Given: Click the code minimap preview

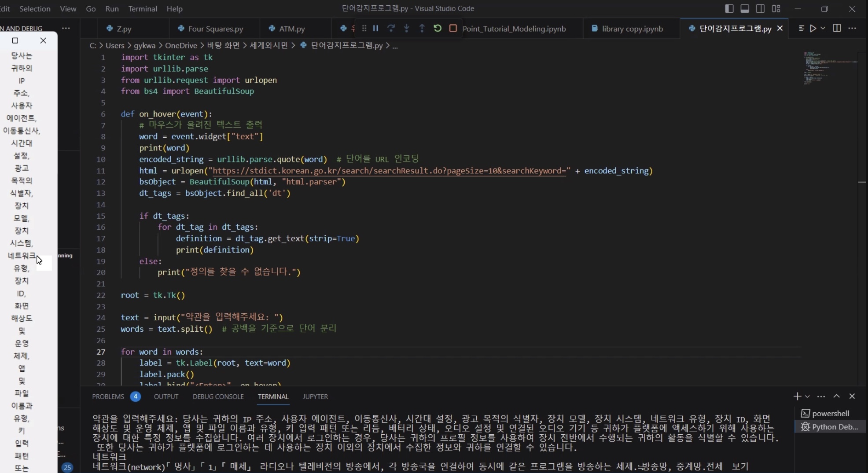Looking at the screenshot, I should [830, 68].
